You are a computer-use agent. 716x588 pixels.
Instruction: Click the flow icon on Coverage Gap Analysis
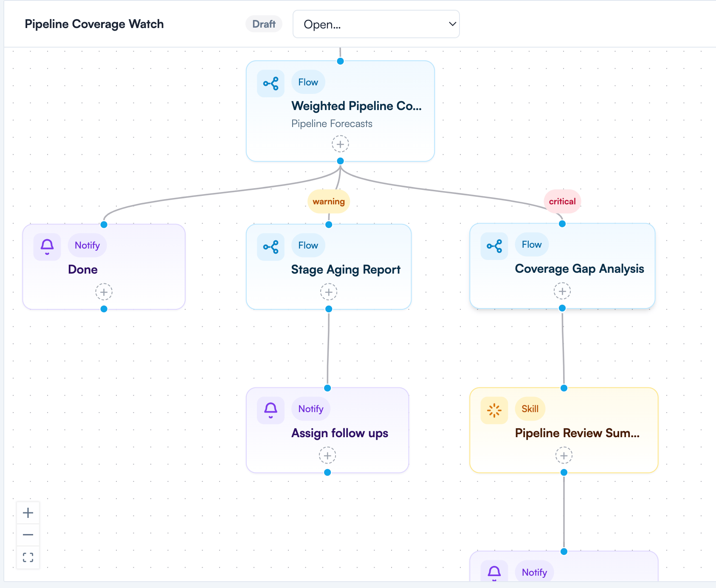point(494,246)
